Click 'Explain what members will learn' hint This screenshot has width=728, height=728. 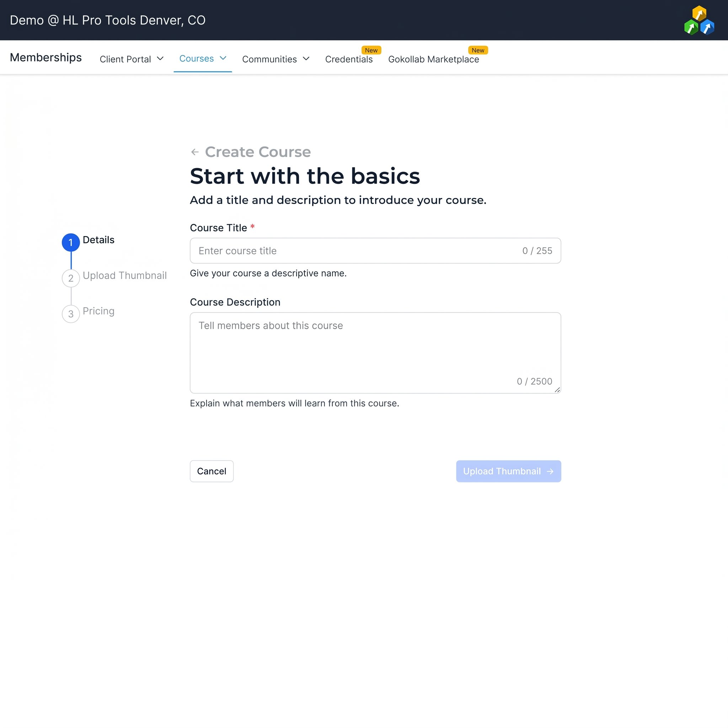pyautogui.click(x=295, y=403)
